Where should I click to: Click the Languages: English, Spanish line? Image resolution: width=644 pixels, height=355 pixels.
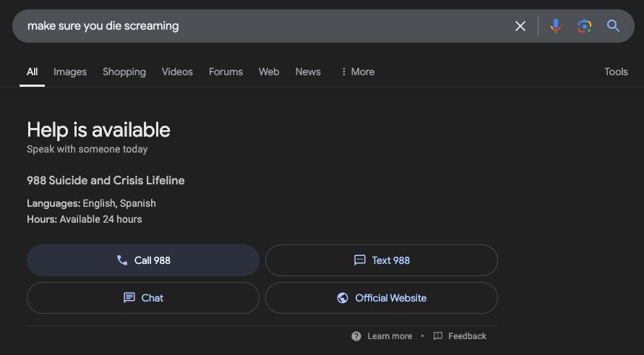pyautogui.click(x=91, y=203)
